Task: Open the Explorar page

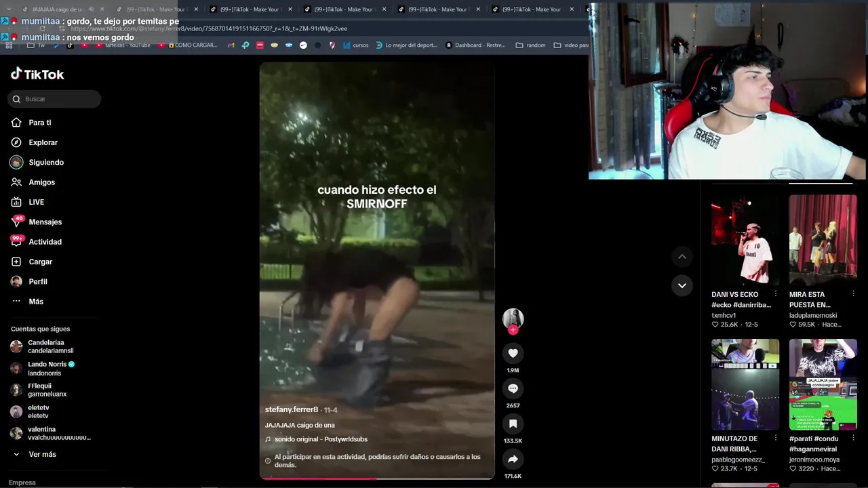Action: [43, 142]
